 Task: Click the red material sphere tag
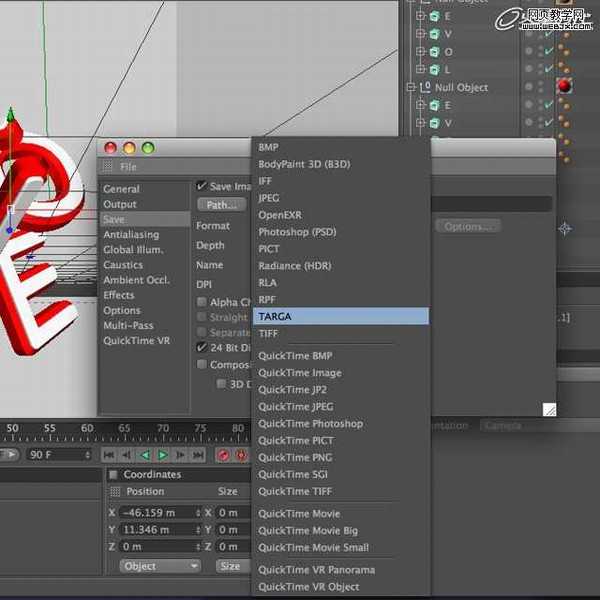(564, 87)
